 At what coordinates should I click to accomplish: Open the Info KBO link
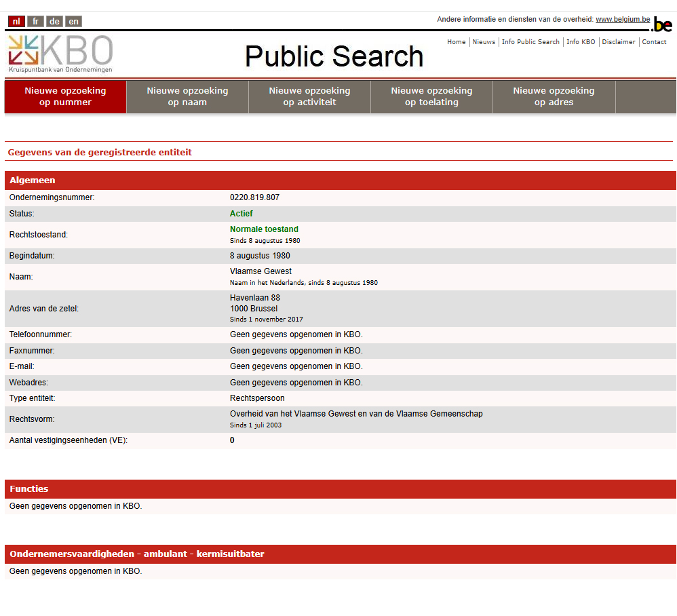tap(581, 42)
